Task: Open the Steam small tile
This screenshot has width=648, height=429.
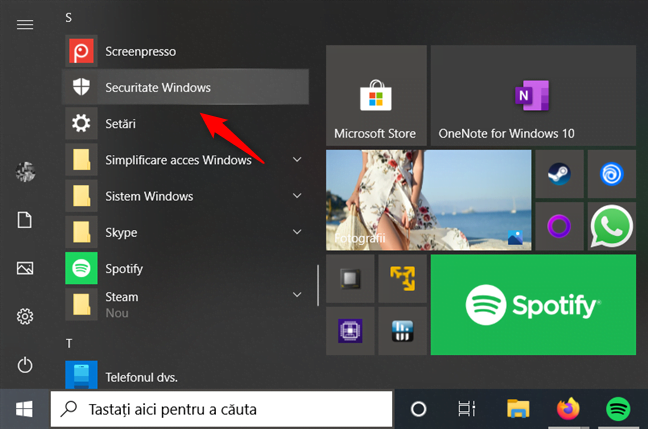Action: click(x=559, y=174)
